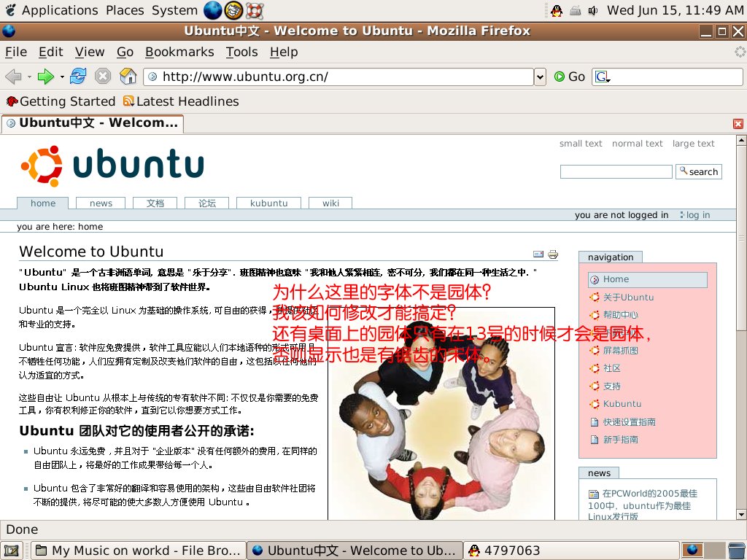Switch to the 文档 site tab
The width and height of the screenshot is (747, 560).
(155, 203)
